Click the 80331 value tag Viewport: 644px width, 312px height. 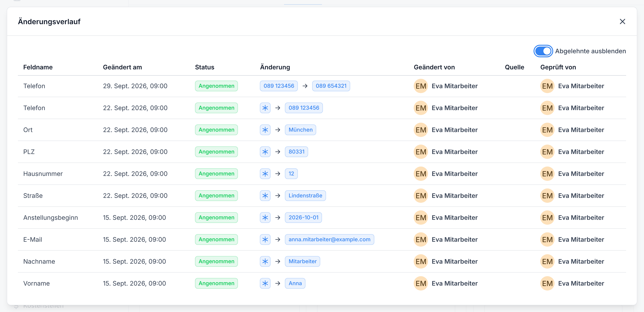click(x=297, y=152)
